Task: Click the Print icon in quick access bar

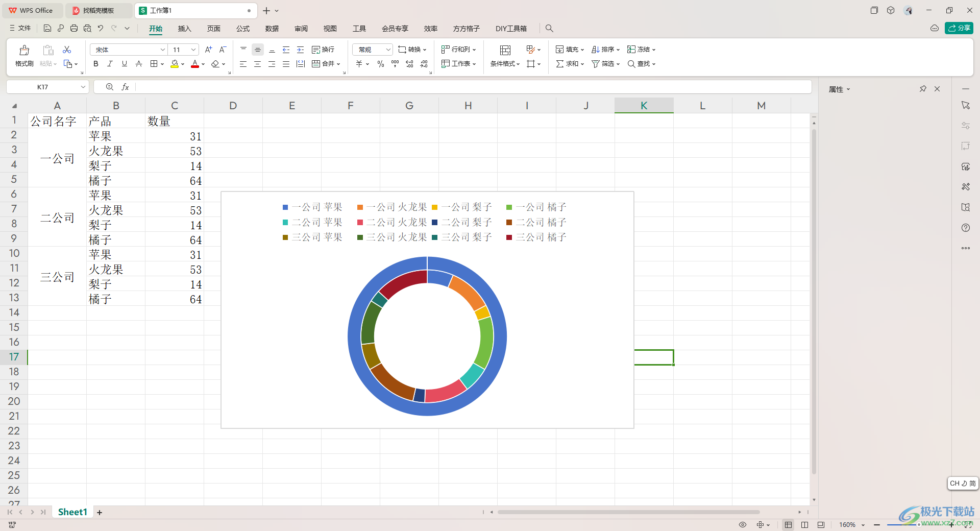Action: (74, 29)
